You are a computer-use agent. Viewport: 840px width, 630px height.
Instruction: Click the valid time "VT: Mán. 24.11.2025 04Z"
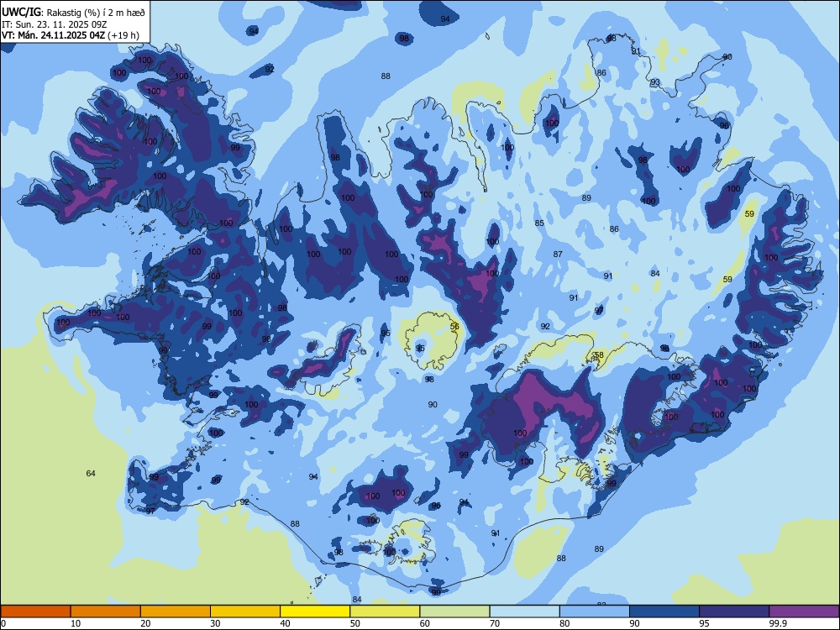53,35
